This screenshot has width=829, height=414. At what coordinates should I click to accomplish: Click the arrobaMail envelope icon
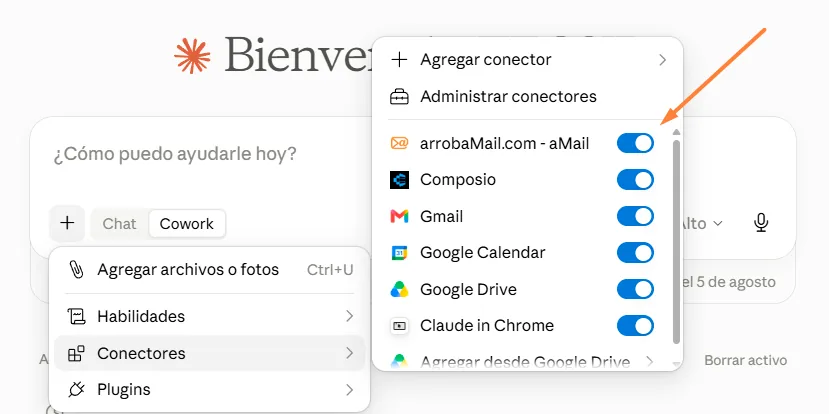399,143
